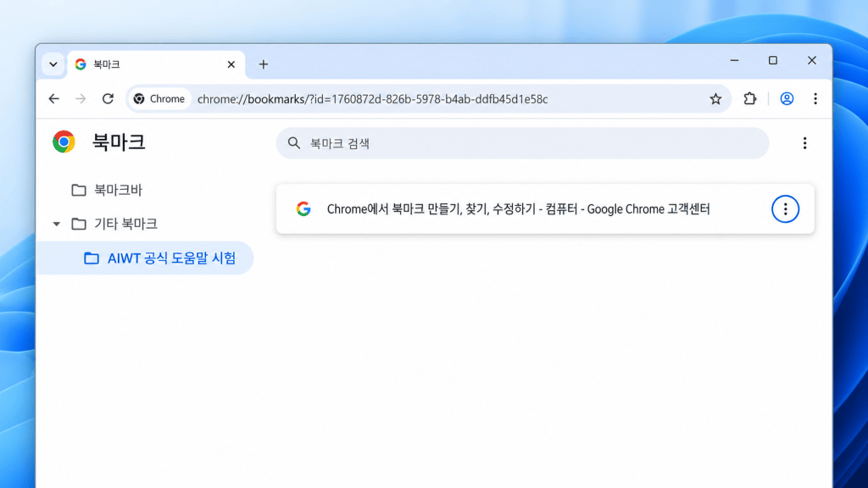Close the 북마크 tab
Image resolution: width=868 pixels, height=488 pixels.
point(231,64)
